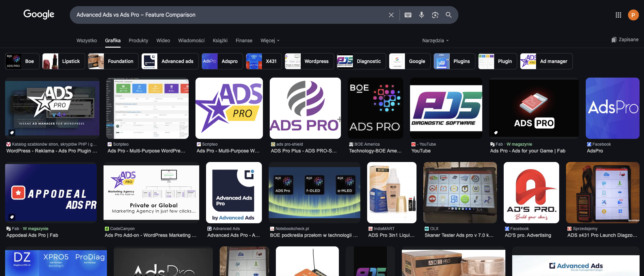
Task: Open the Fab ADS PRO game thumbnail
Action: point(534,108)
